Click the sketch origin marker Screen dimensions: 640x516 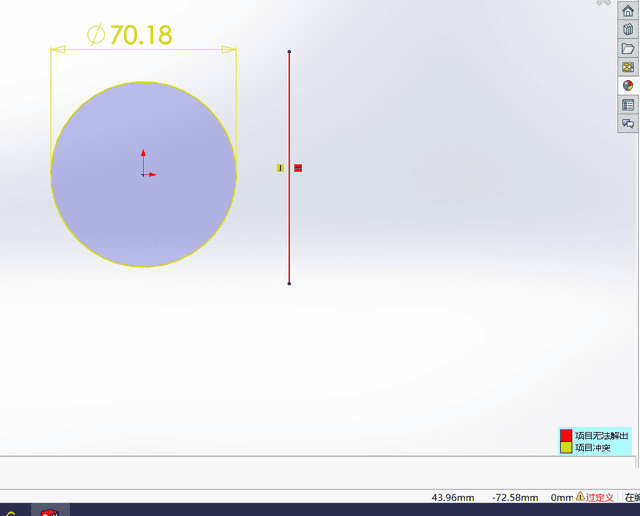click(144, 174)
